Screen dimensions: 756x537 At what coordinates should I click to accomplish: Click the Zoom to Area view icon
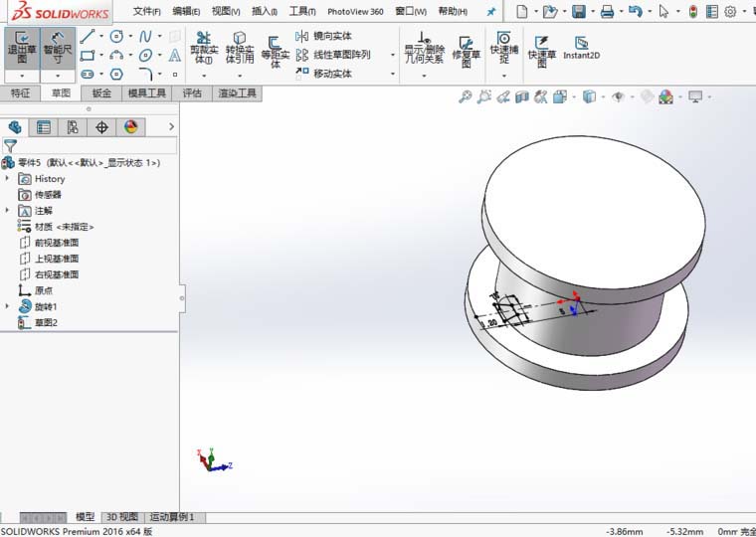click(483, 96)
